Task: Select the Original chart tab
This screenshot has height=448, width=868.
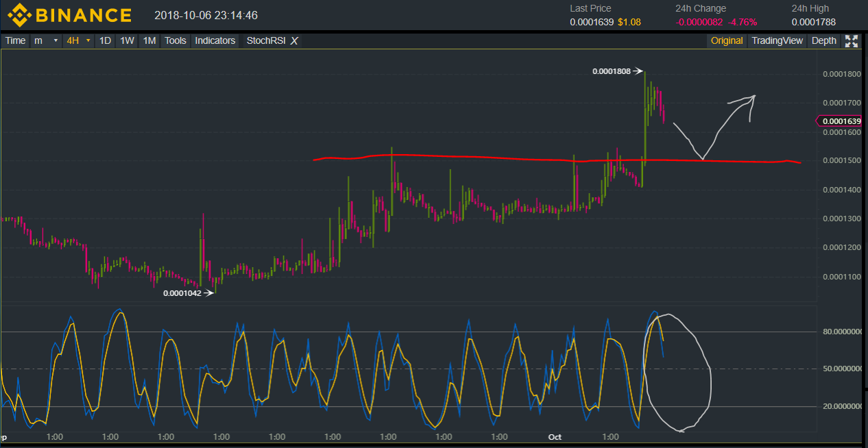Action: [727, 40]
